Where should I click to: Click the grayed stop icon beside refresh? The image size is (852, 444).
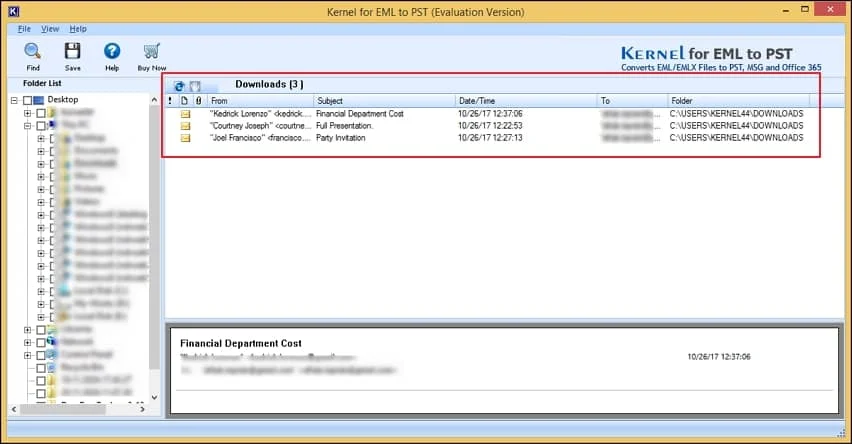click(195, 86)
